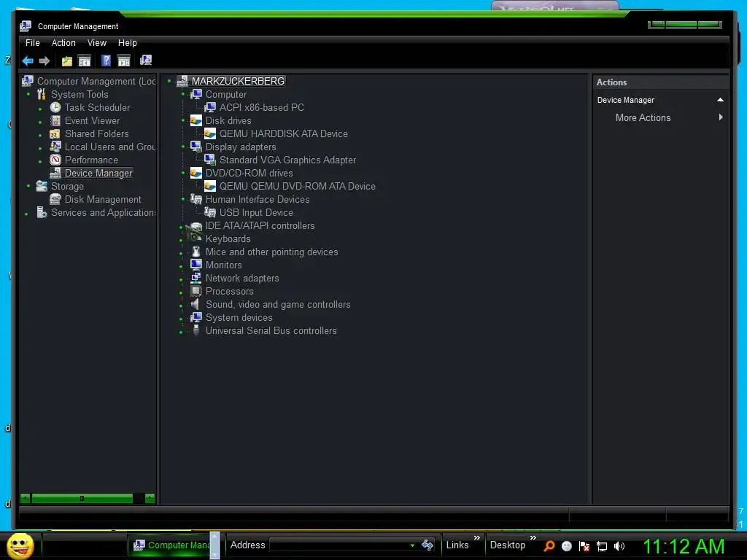Image resolution: width=747 pixels, height=560 pixels.
Task: Select Standard VGA Graphics Adapter
Action: (287, 160)
